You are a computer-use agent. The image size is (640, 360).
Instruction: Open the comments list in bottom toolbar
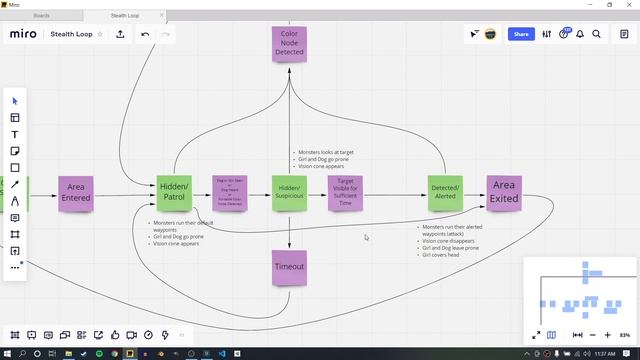(x=48, y=335)
